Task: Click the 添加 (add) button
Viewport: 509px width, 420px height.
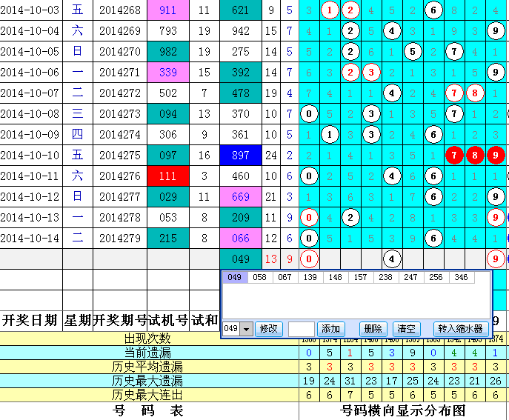Action: pyautogui.click(x=330, y=329)
